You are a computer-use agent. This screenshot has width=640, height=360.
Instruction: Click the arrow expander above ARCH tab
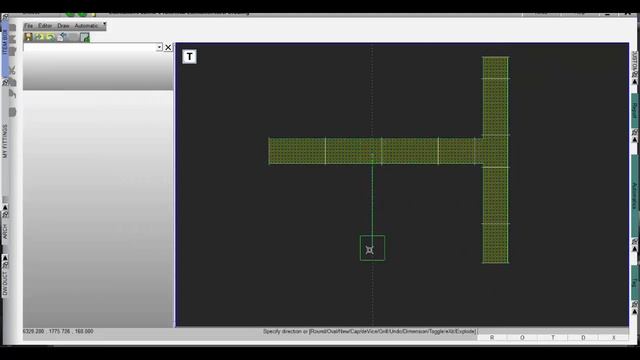point(5,208)
